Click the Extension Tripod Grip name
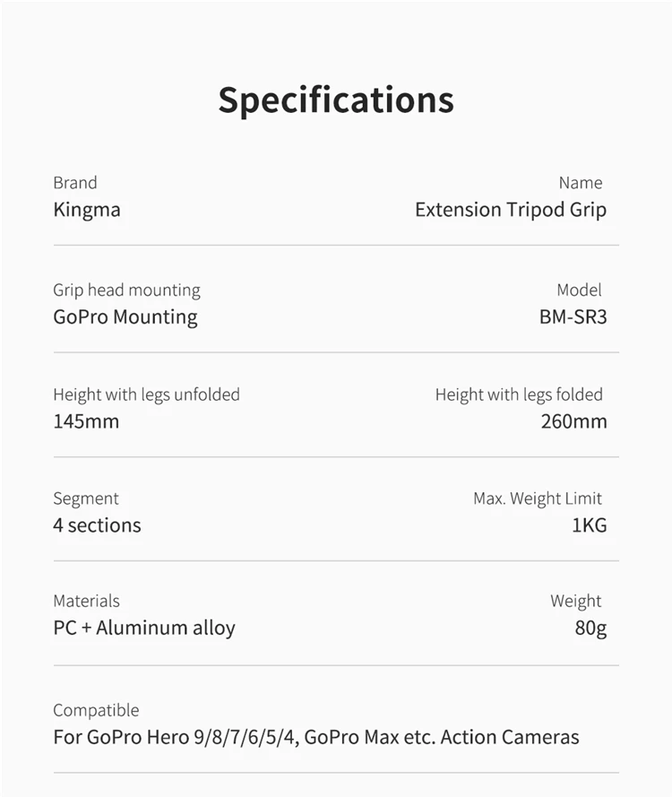This screenshot has width=672, height=797. (511, 211)
